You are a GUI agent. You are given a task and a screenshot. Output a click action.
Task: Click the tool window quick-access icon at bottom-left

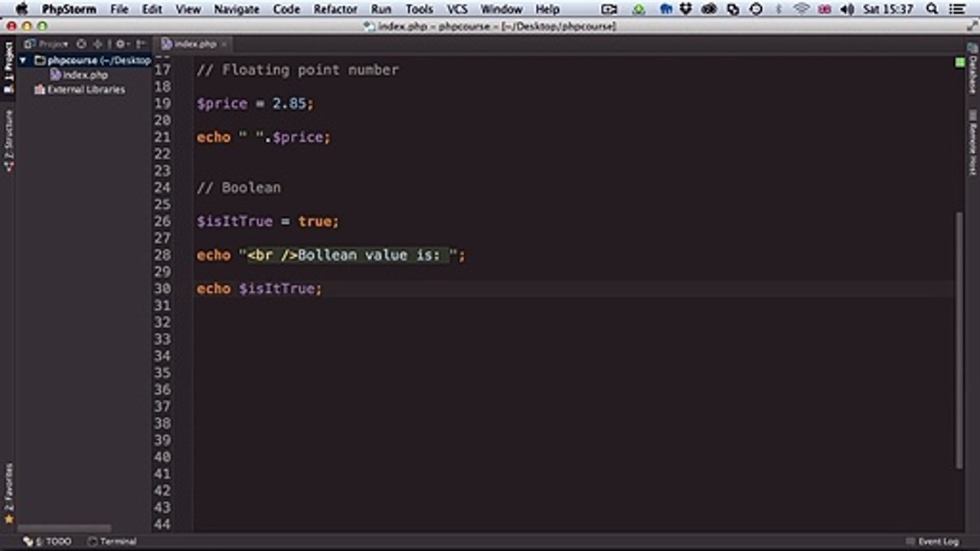(x=28, y=542)
